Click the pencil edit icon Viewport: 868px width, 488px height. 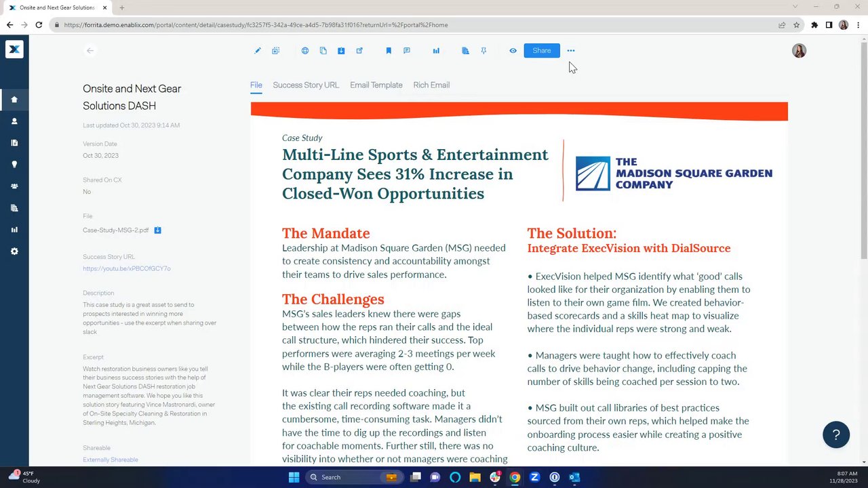point(258,51)
